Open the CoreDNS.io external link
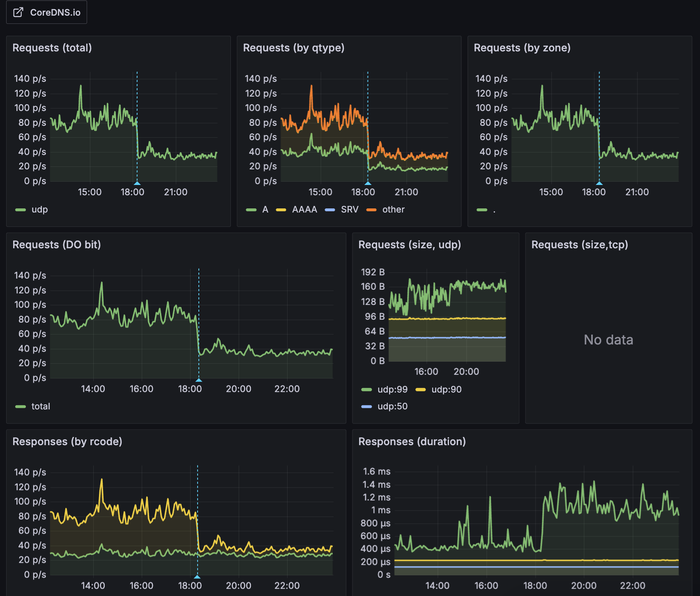700x596 pixels. click(46, 12)
